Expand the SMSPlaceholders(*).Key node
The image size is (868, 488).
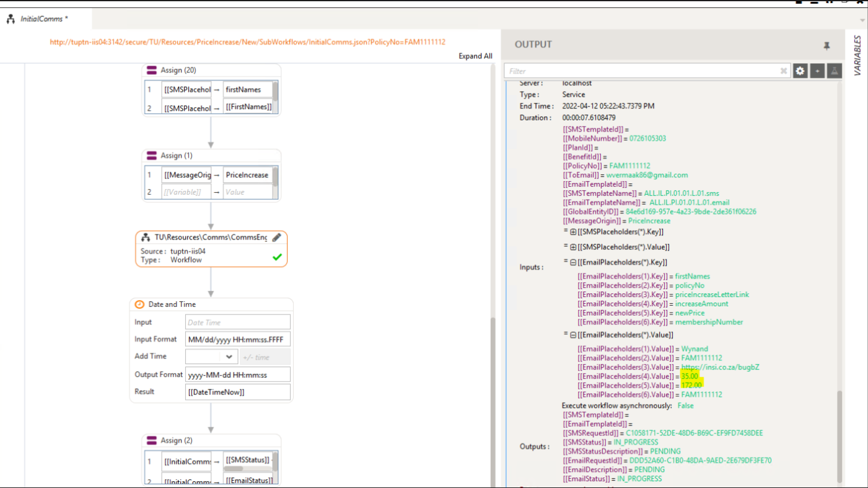click(573, 232)
